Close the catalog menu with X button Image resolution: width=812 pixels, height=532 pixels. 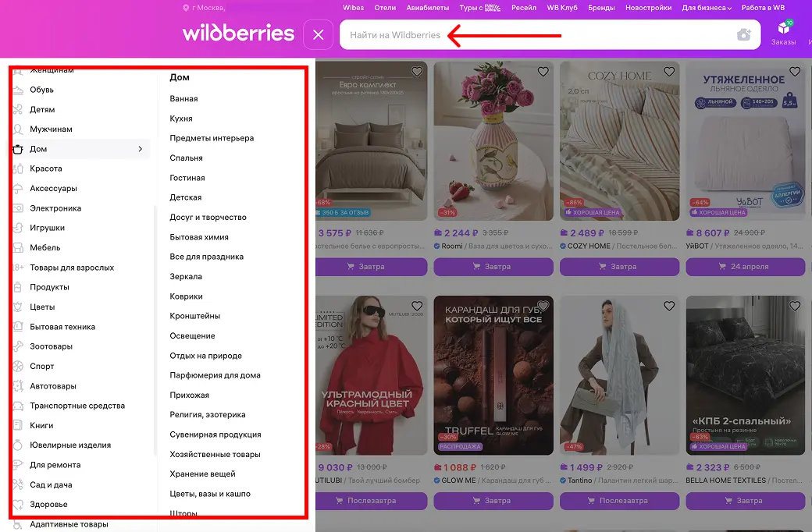coord(318,34)
